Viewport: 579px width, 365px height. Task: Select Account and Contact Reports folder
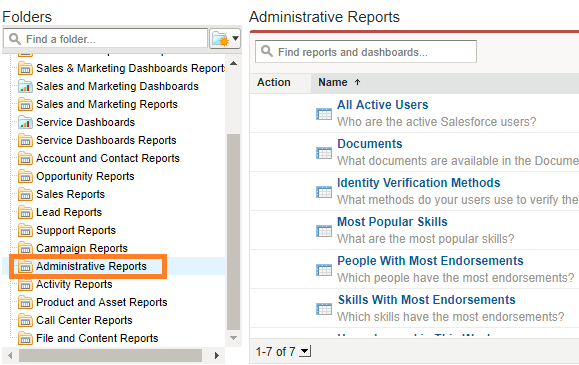point(108,158)
